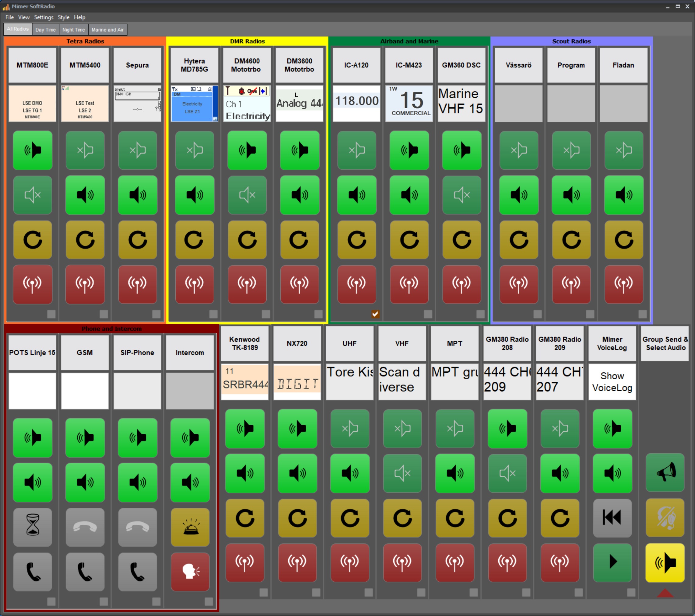The image size is (695, 616).
Task: Switch to the Night Time tab
Action: (73, 30)
